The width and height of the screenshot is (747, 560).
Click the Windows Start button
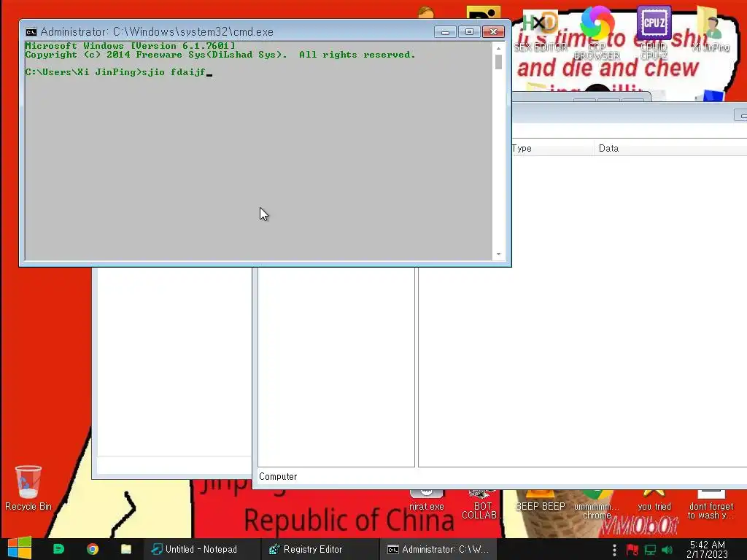pos(20,548)
